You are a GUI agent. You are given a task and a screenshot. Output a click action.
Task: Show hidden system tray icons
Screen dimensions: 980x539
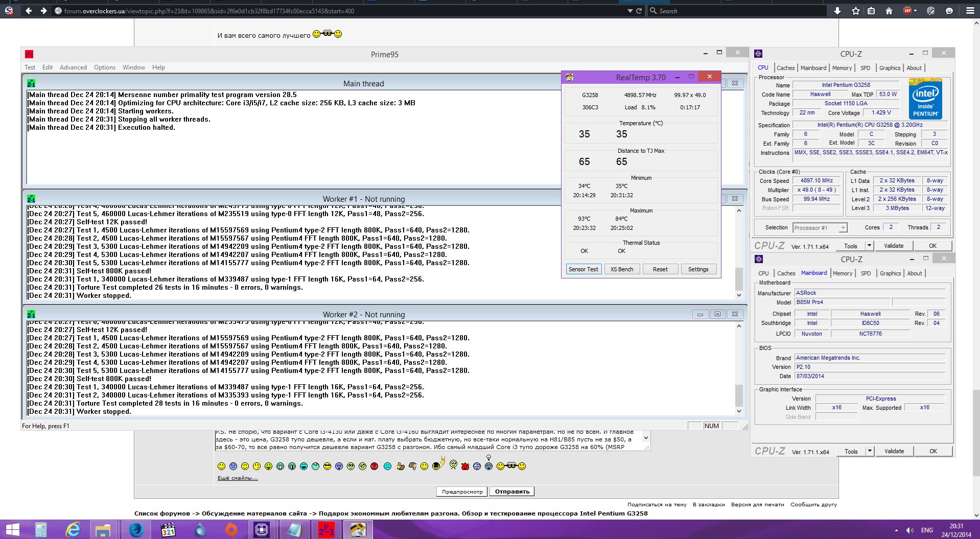(896, 530)
